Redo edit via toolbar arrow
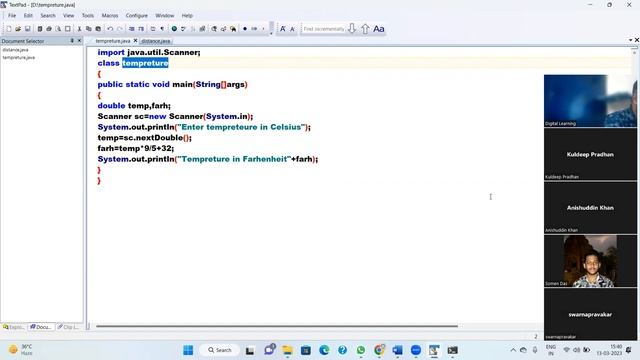This screenshot has width=640, height=360. (x=120, y=29)
